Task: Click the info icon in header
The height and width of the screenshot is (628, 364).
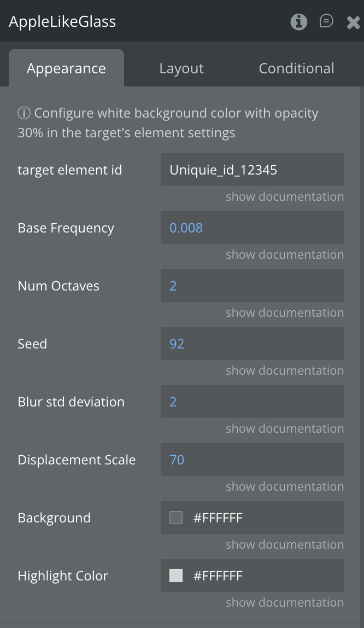Action: click(x=298, y=22)
